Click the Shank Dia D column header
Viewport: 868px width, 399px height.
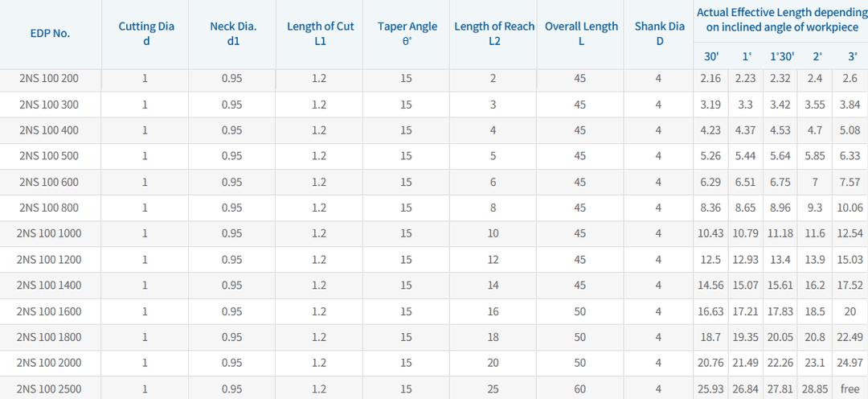point(659,33)
